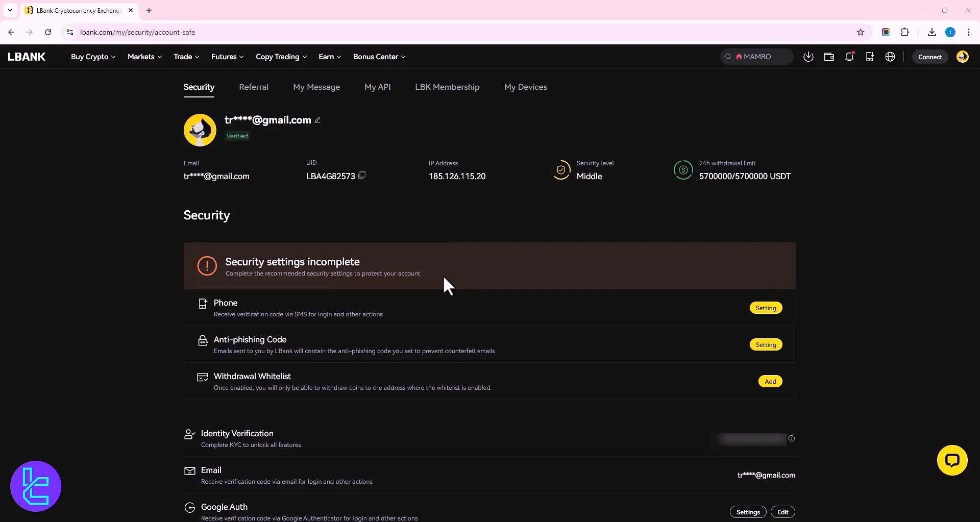This screenshot has width=980, height=522.
Task: Click the profile avatar in top navigation
Action: (962, 57)
